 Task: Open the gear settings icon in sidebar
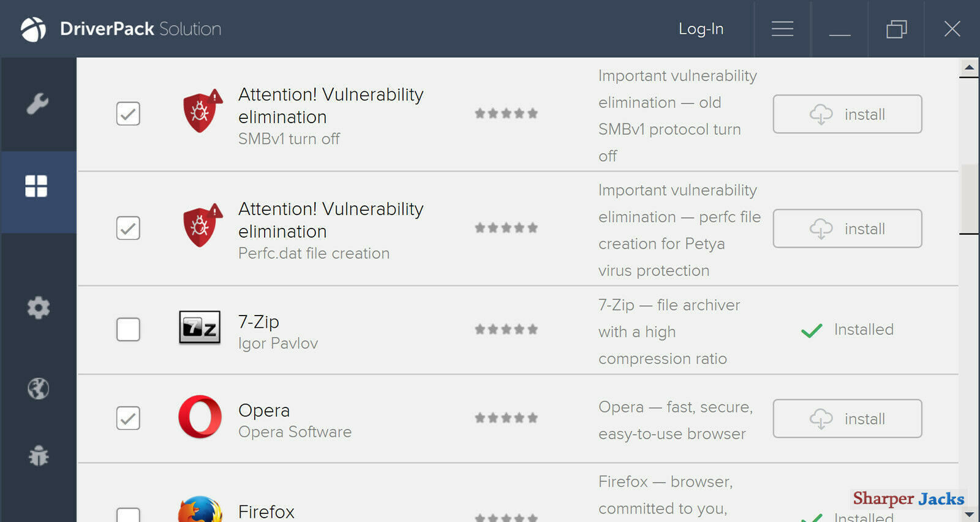pos(38,308)
